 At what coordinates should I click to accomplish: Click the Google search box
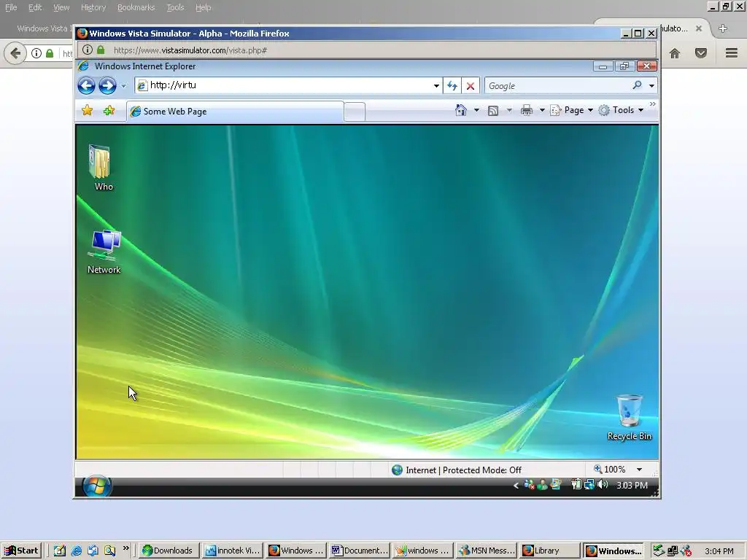click(x=557, y=86)
